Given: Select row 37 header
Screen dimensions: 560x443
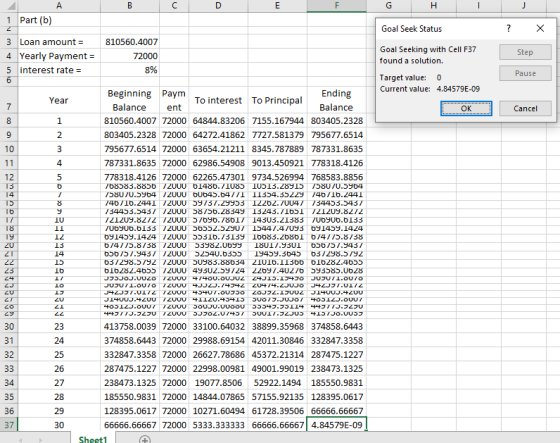Looking at the screenshot, I should (9, 425).
